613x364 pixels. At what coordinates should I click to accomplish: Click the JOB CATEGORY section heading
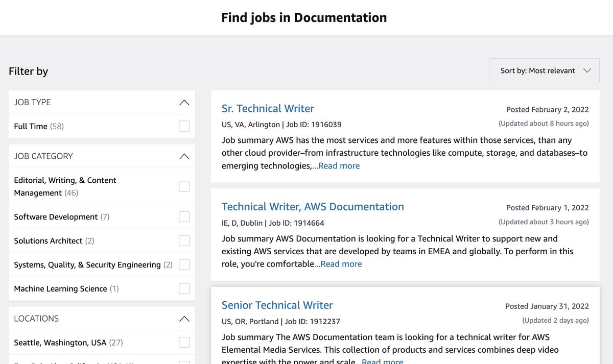pos(43,156)
